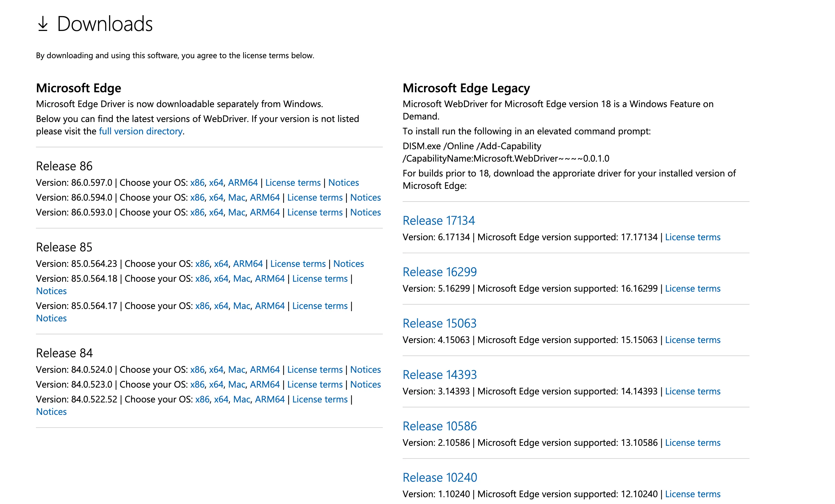
Task: Open License terms for version 1.10240
Action: click(x=693, y=494)
